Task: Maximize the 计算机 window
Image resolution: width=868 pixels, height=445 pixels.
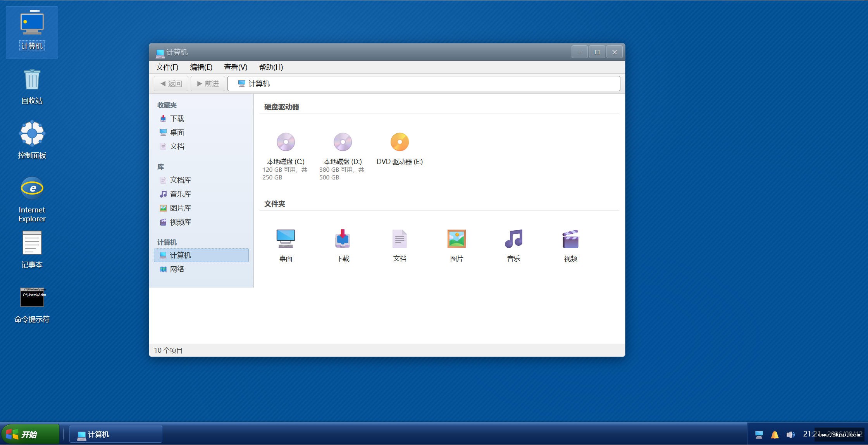Action: coord(597,52)
